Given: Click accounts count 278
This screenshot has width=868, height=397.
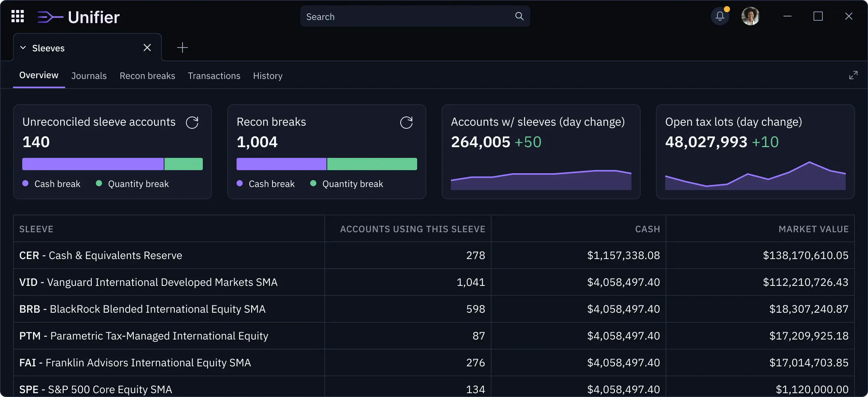Looking at the screenshot, I should click(x=476, y=255).
